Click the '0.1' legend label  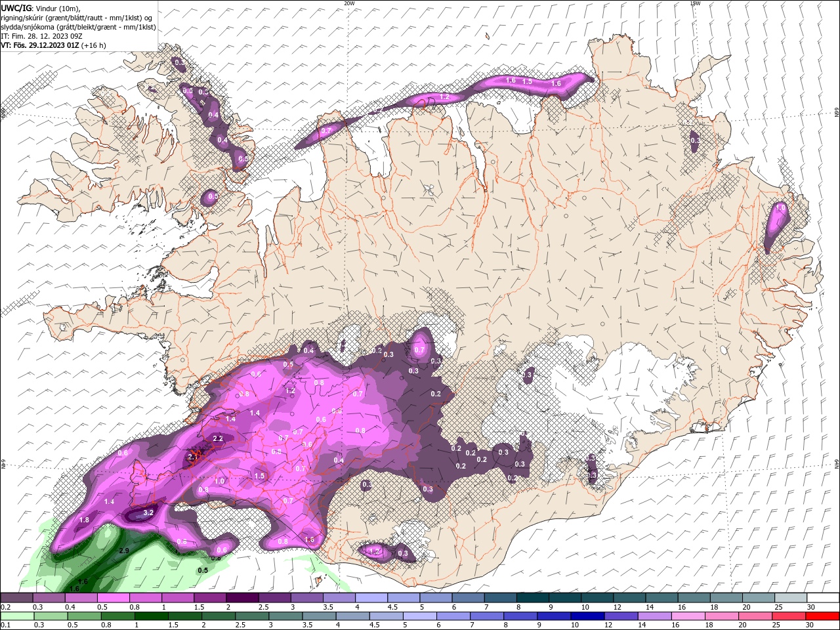[5, 625]
